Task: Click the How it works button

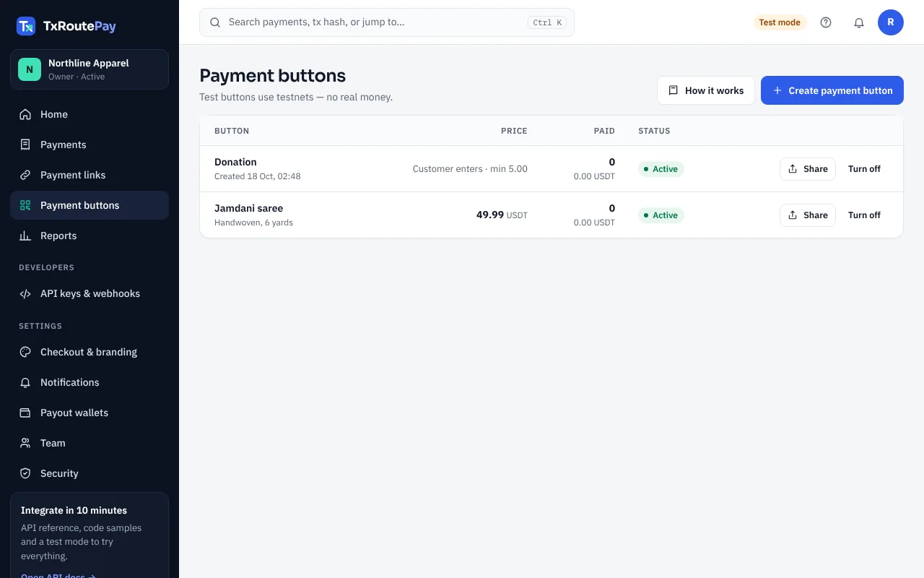Action: tap(705, 90)
